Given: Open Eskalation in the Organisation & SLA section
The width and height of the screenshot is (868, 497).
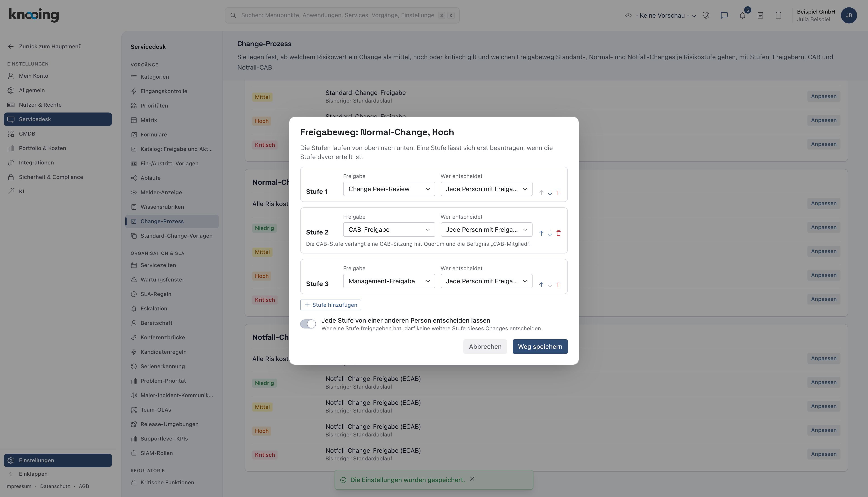Looking at the screenshot, I should point(172,309).
